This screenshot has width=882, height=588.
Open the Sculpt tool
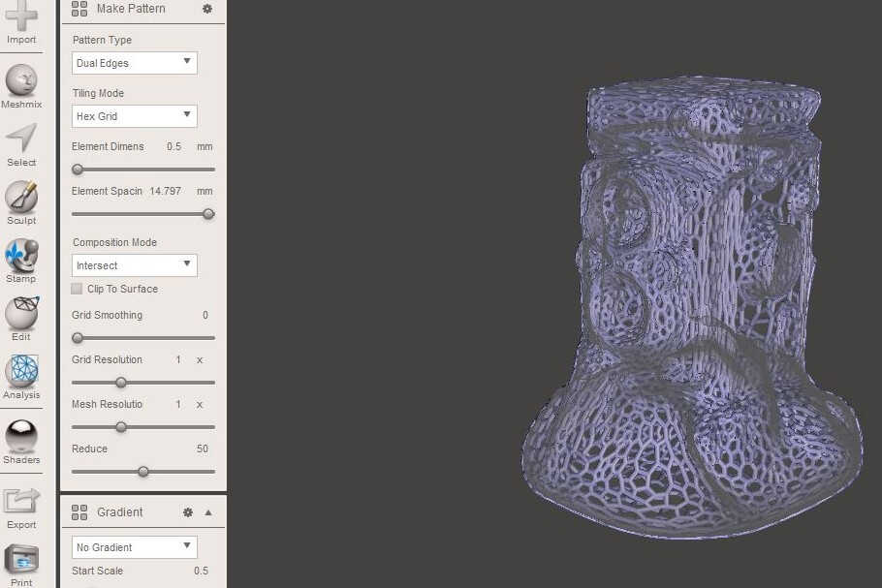[21, 197]
